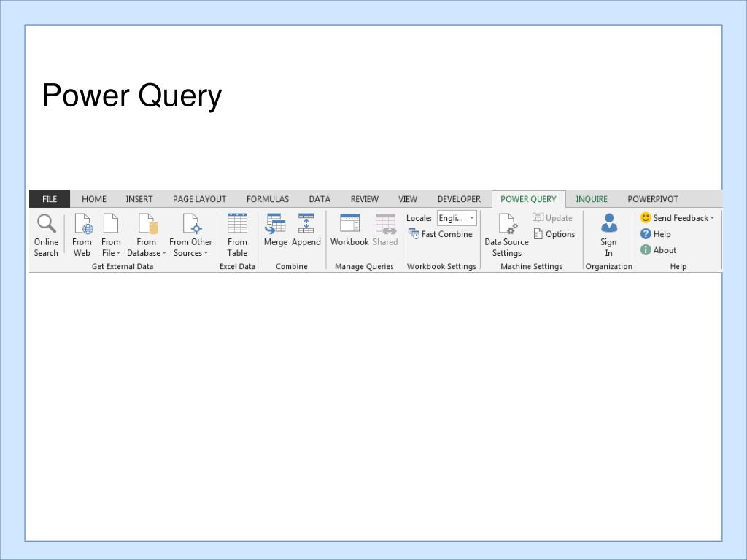Open the From Database menu
747x560 pixels.
point(146,236)
